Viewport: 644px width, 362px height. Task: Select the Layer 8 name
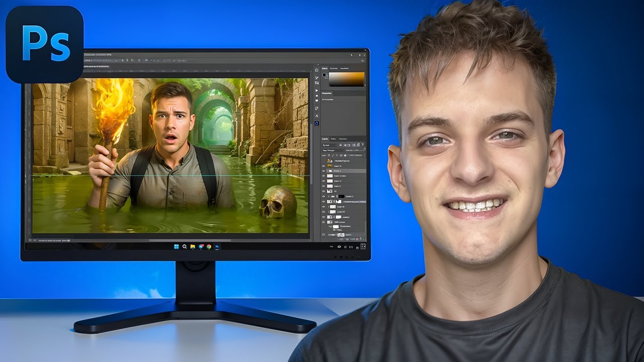[x=338, y=186]
